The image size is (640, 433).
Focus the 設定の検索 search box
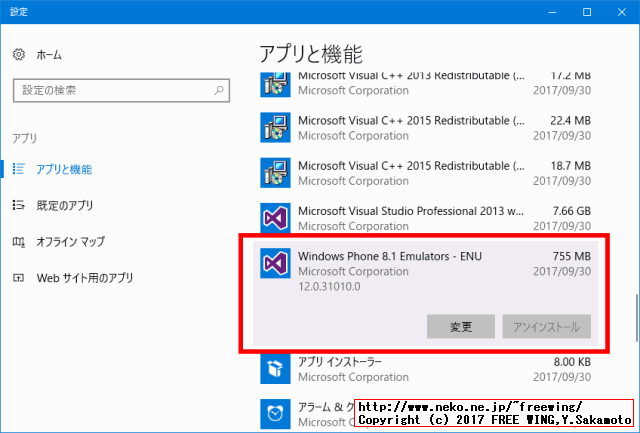121,91
